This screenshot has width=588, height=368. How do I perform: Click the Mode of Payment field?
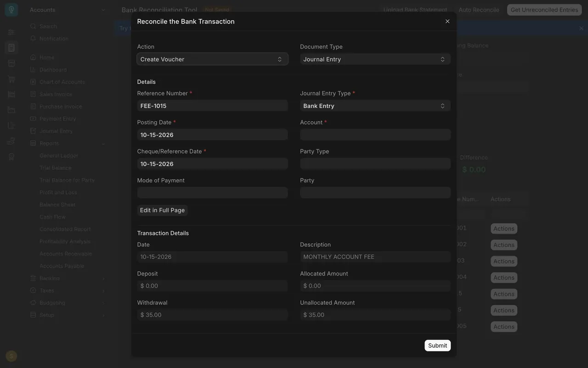tap(213, 193)
